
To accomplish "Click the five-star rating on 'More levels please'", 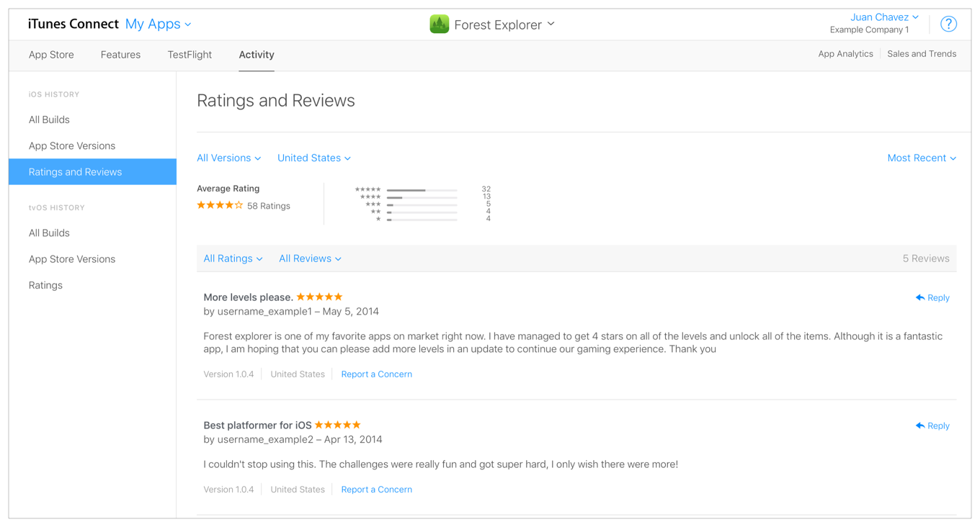I will coord(319,296).
